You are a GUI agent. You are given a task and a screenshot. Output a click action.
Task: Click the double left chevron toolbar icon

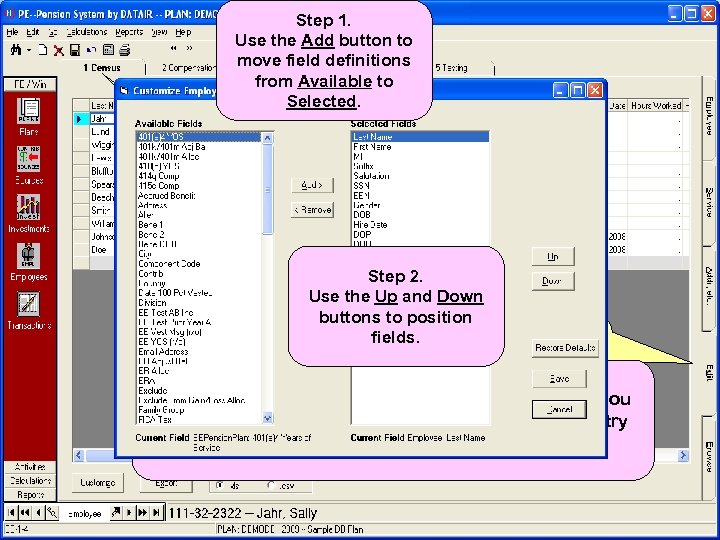click(174, 48)
